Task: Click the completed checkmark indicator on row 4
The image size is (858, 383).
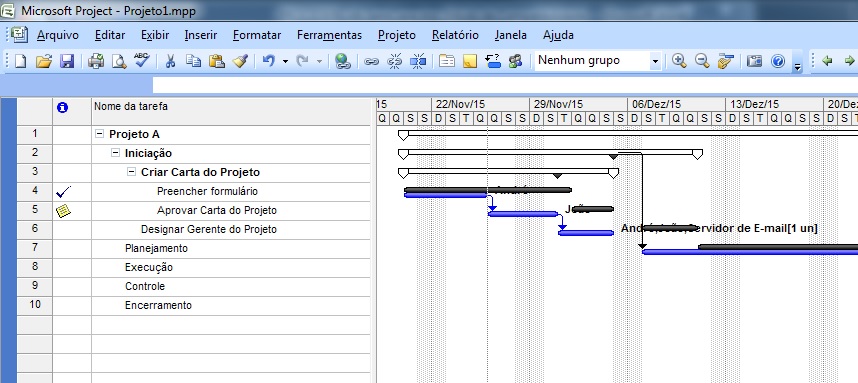Action: point(63,192)
